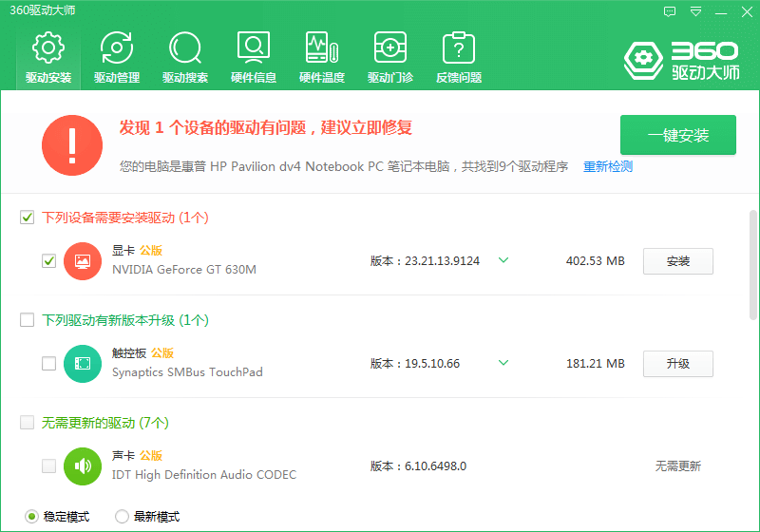
Task: Click the feedback chat icon in title bar
Action: click(x=670, y=11)
